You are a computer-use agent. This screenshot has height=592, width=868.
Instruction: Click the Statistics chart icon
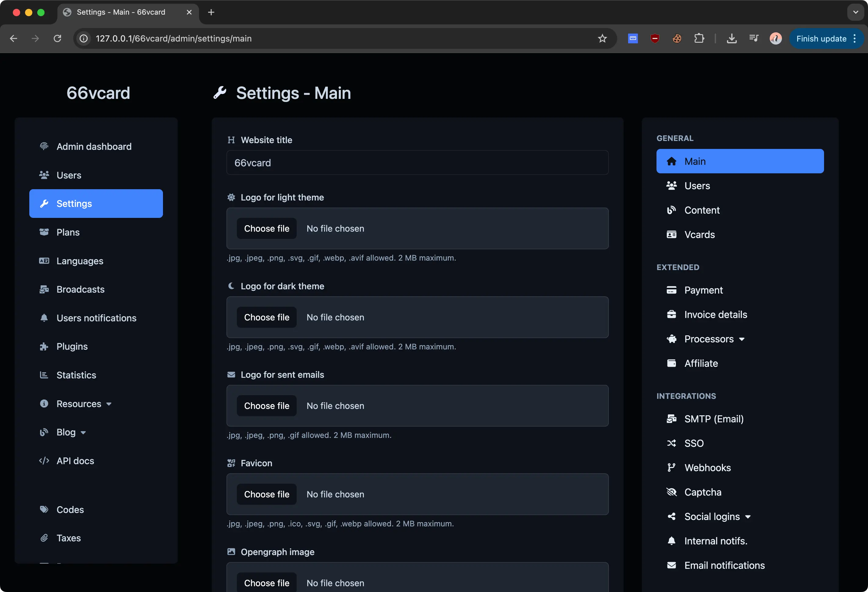coord(44,375)
